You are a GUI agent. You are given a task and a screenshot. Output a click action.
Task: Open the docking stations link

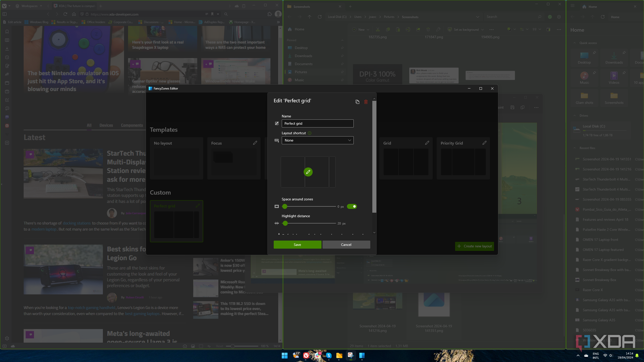click(x=77, y=223)
